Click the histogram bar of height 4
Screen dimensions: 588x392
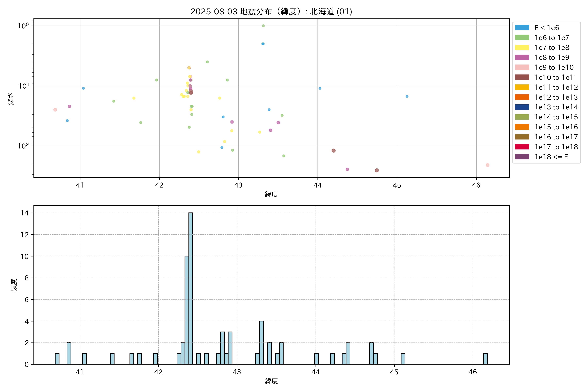pos(261,343)
